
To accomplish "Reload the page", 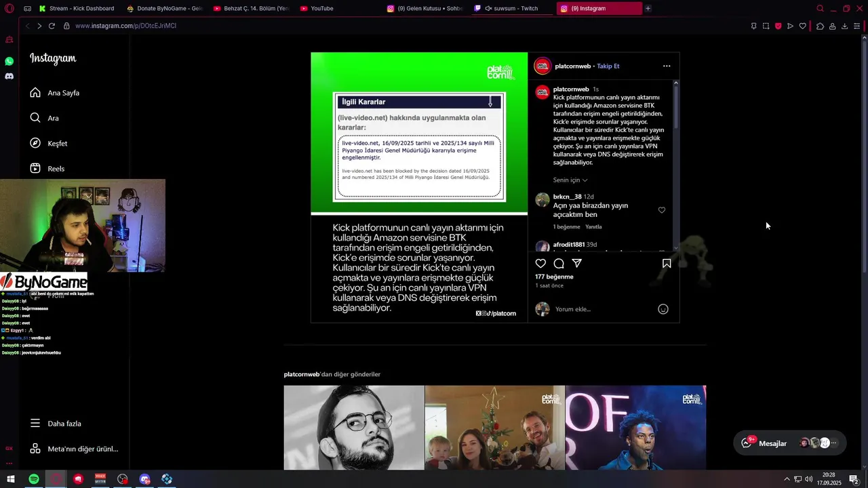I will pyautogui.click(x=52, y=26).
